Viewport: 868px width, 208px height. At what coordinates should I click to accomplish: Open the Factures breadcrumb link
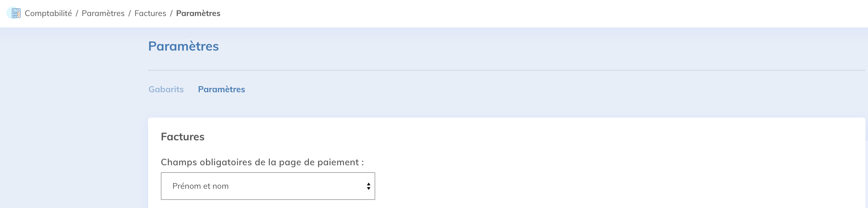(150, 13)
